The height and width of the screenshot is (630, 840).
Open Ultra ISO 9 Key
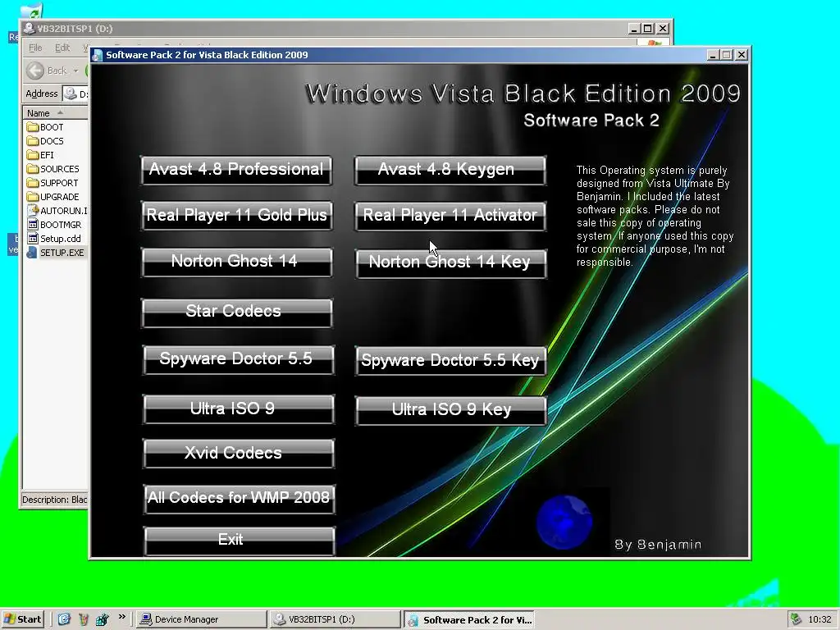click(451, 411)
